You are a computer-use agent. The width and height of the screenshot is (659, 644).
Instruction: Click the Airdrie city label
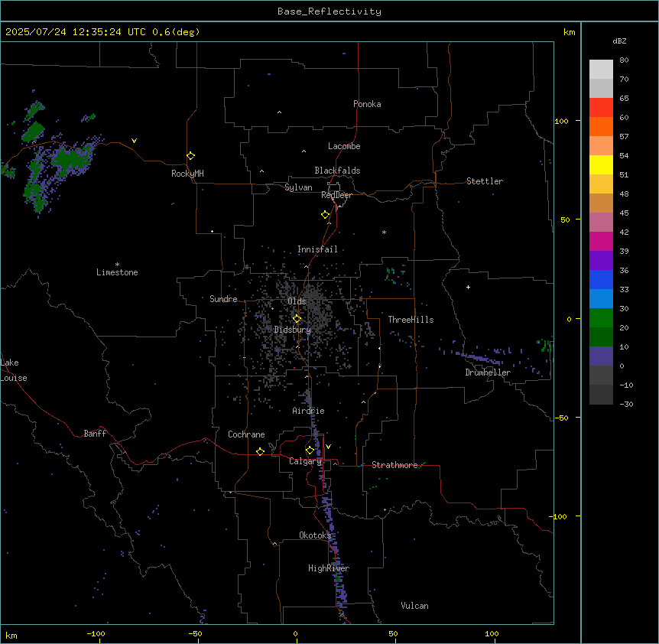point(308,411)
